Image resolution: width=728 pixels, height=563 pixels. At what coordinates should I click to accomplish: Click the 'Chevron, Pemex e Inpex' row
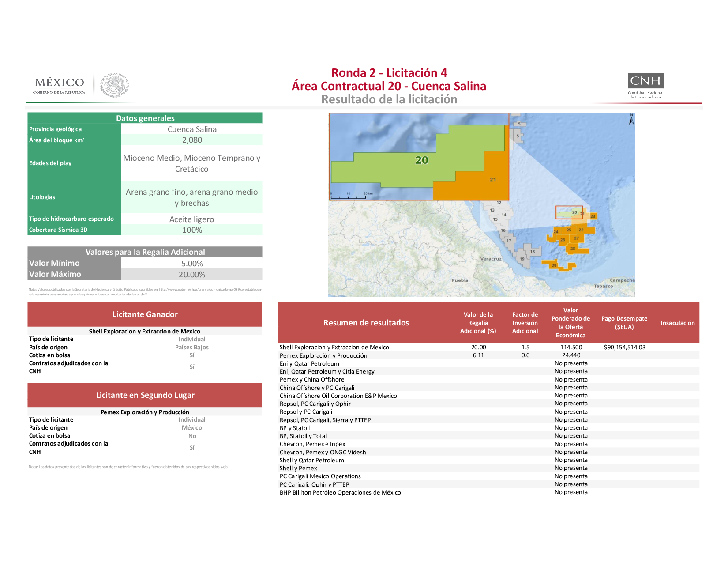point(489,444)
